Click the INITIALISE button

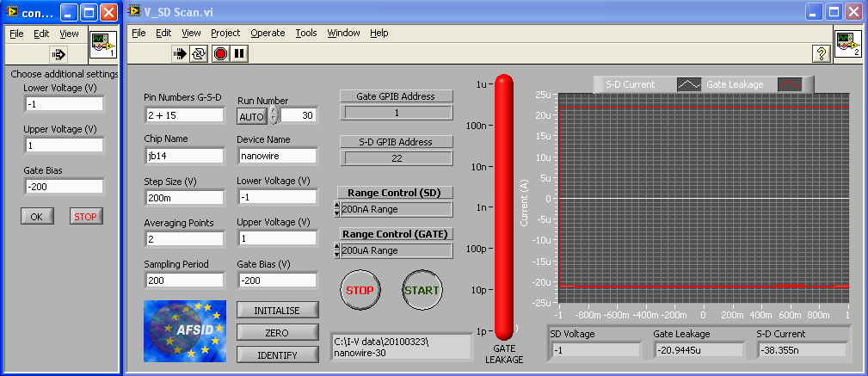pos(277,310)
